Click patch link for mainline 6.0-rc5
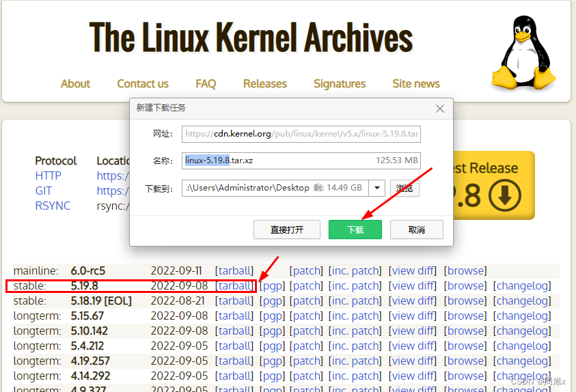The width and height of the screenshot is (576, 392). click(x=306, y=271)
